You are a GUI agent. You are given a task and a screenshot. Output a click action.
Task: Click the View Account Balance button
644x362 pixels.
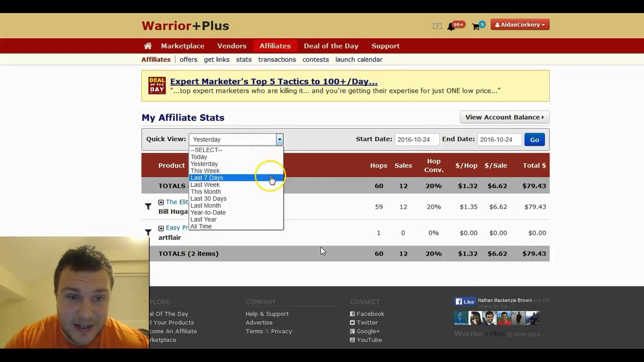click(505, 117)
